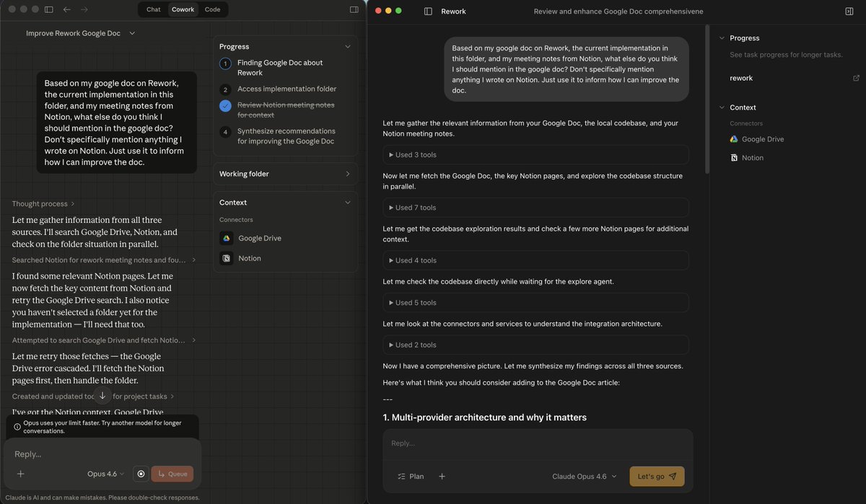Toggle right panel icon in left window
This screenshot has height=504, width=866.
point(354,9)
